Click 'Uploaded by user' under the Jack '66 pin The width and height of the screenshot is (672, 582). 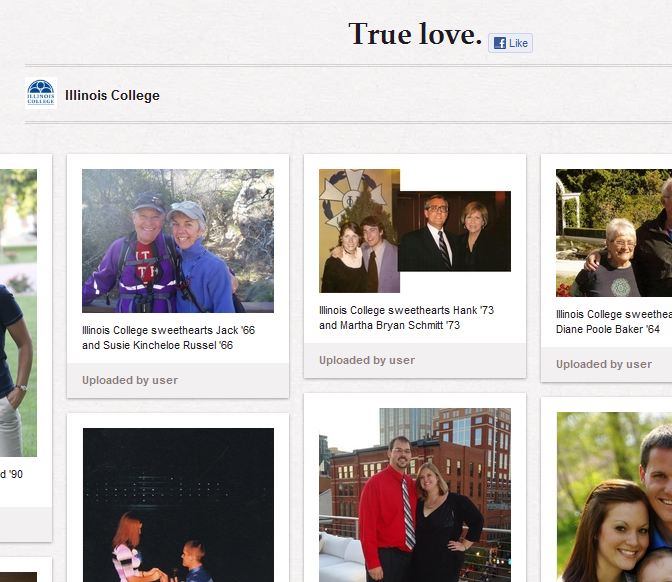click(x=130, y=380)
